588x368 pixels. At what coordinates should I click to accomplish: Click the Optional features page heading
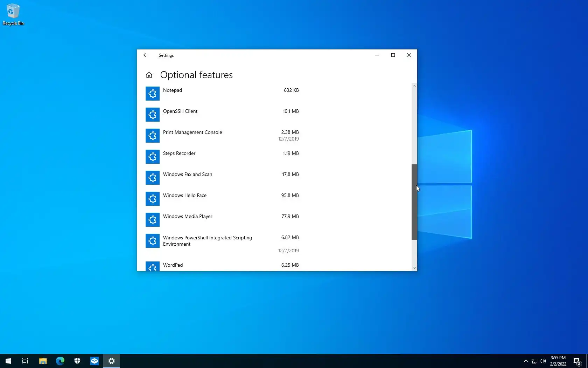196,75
